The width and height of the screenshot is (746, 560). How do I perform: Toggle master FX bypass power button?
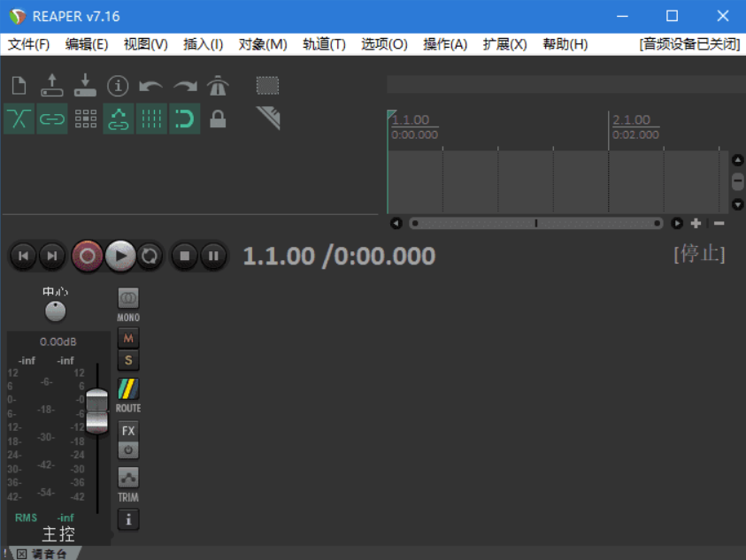128,450
